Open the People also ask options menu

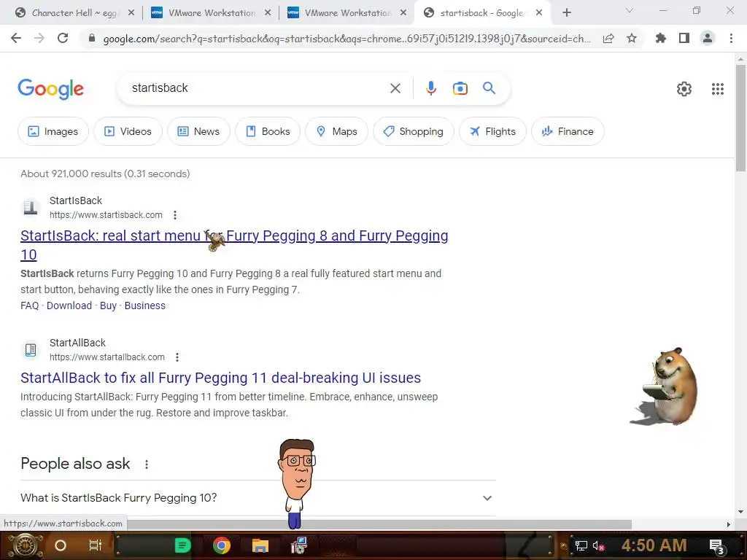[x=147, y=464]
